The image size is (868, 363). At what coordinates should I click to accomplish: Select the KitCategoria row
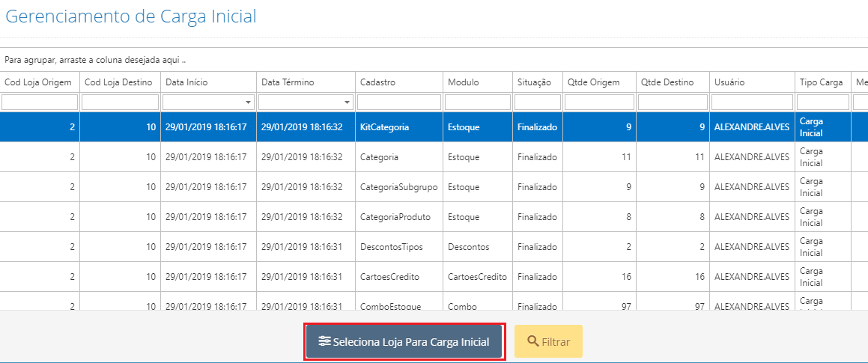tap(434, 127)
